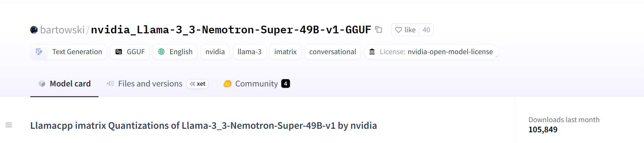Click the license building icon
The width and height of the screenshot is (644, 143).
click(372, 52)
